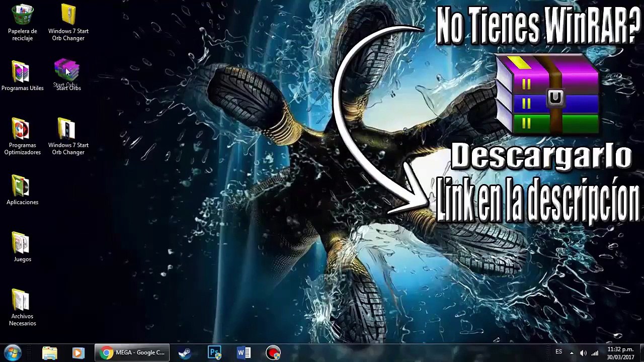The height and width of the screenshot is (362, 644).
Task: Open the ES input language indicator
Action: pos(558,352)
